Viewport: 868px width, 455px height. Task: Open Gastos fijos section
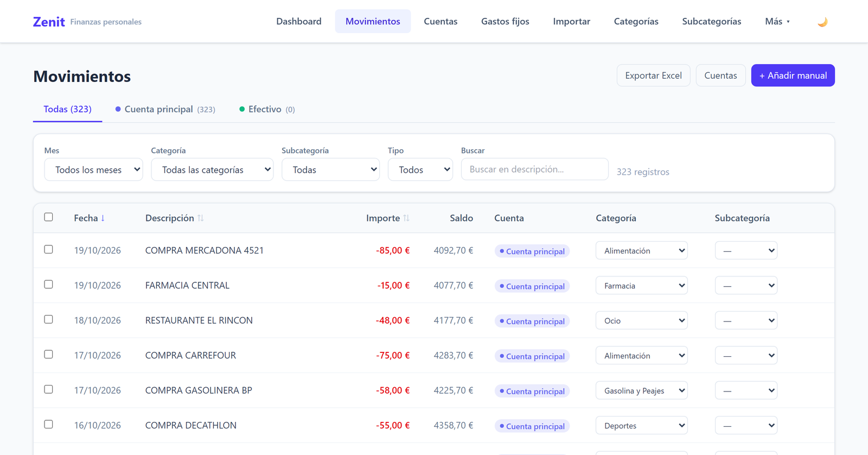coord(505,21)
